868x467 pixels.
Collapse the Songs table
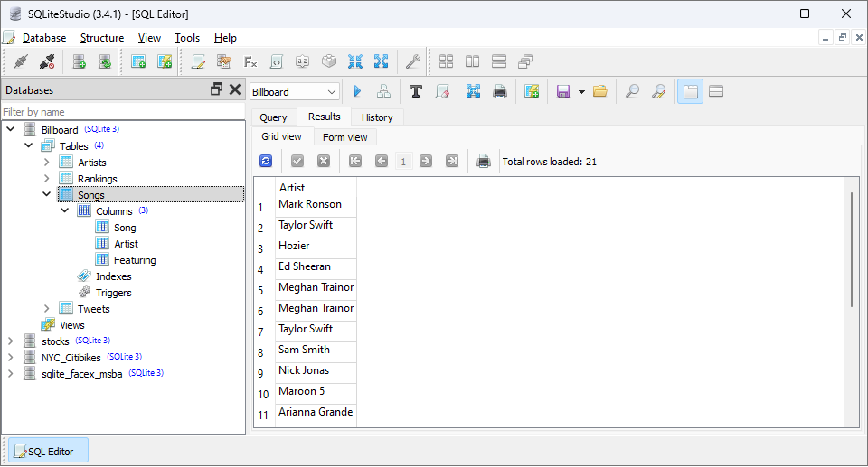click(46, 194)
